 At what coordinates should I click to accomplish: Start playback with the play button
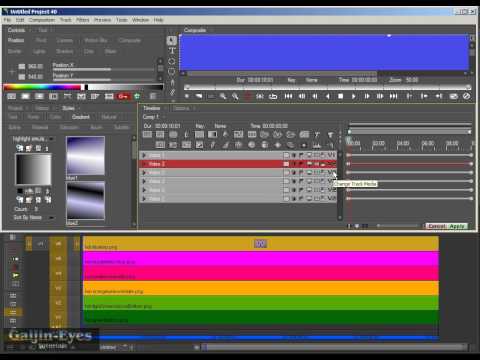pos(353,96)
